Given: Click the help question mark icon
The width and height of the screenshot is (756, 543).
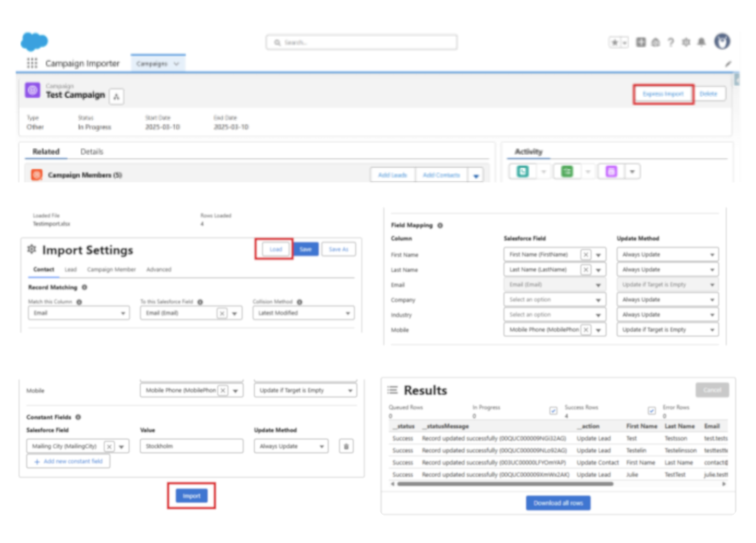Looking at the screenshot, I should tap(671, 42).
